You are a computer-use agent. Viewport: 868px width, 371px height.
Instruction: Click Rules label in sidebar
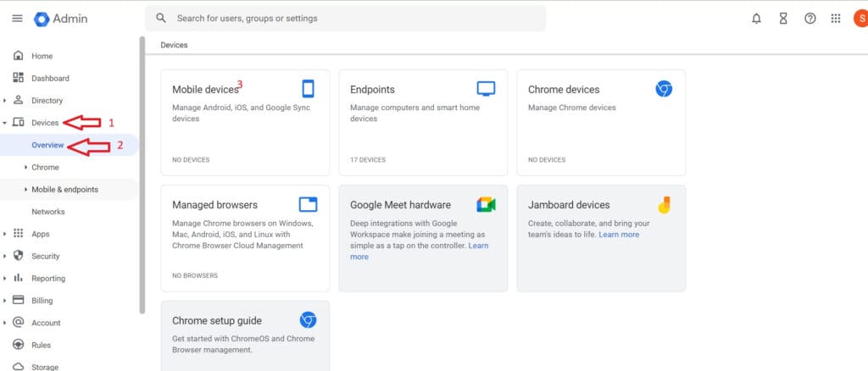(x=41, y=345)
